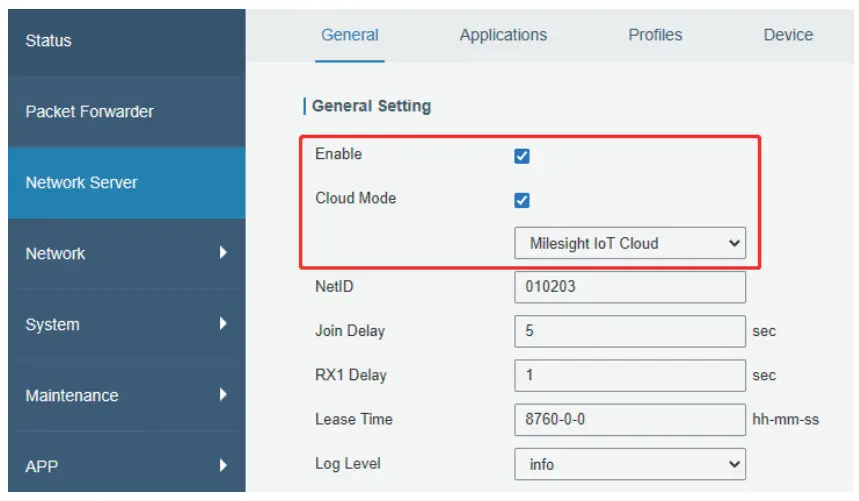Screen dimensions: 859x501
Task: Switch to the General tab
Action: pyautogui.click(x=349, y=35)
